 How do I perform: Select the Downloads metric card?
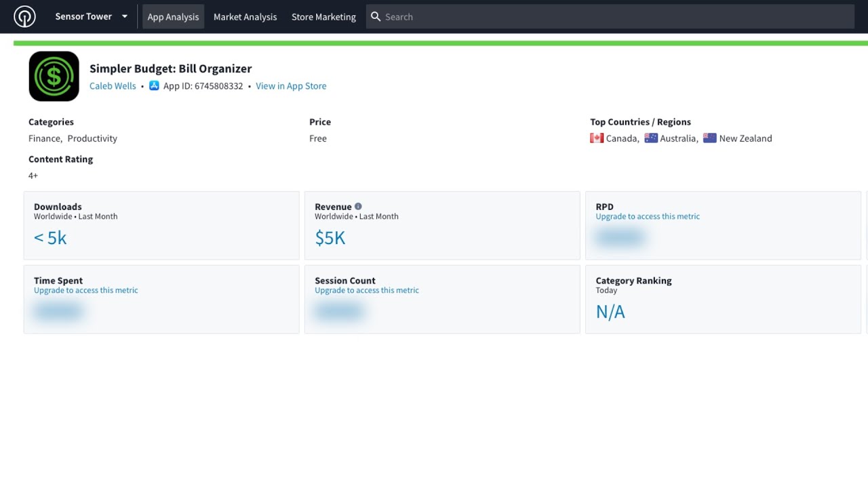point(161,226)
